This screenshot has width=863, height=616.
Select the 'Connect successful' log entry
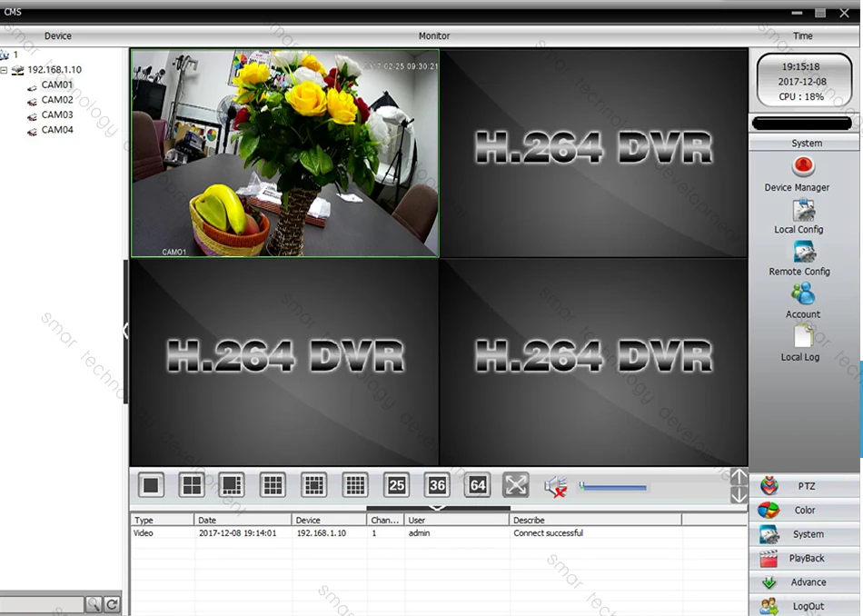coord(548,533)
